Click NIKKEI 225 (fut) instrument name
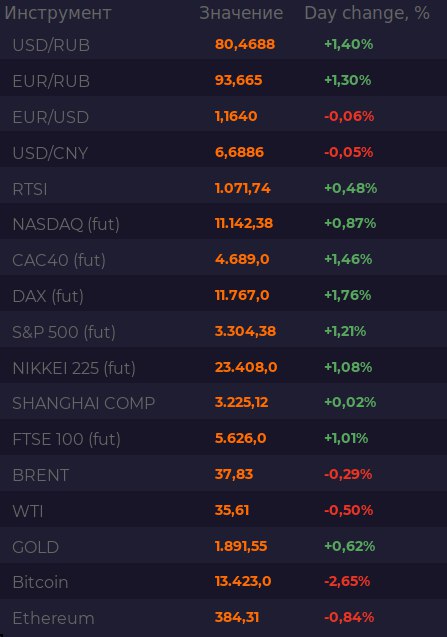Viewport: 447px width, 637px height. tap(74, 368)
